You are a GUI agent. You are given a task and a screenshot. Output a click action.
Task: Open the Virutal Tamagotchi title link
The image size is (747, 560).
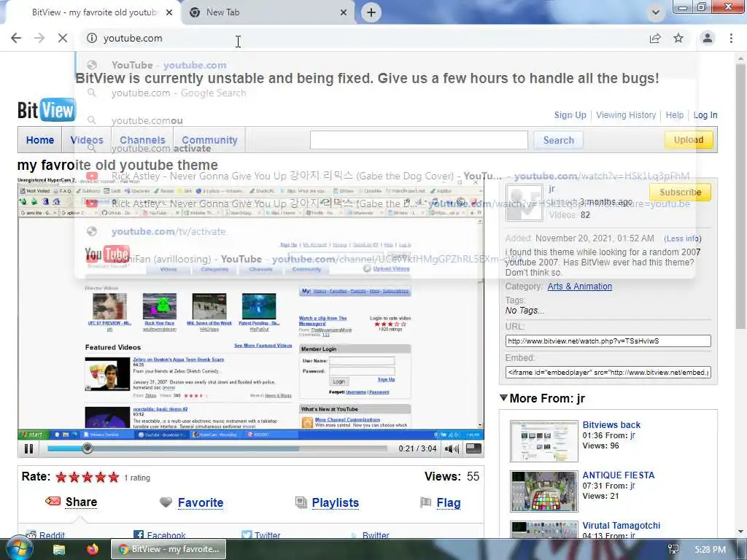(622, 525)
